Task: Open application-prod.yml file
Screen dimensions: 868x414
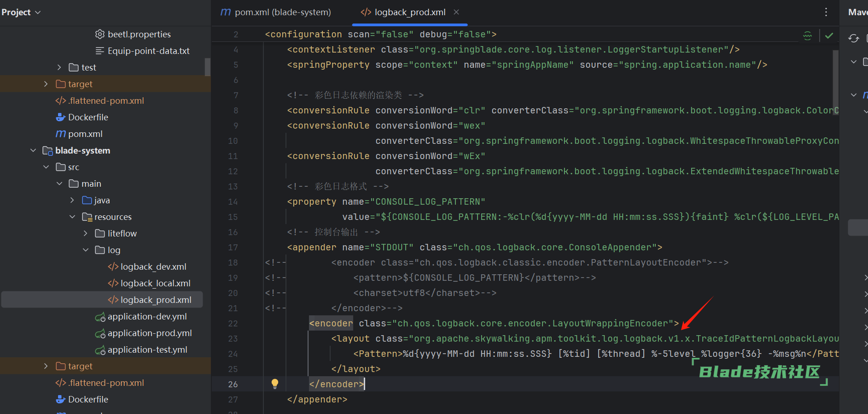Action: tap(150, 333)
